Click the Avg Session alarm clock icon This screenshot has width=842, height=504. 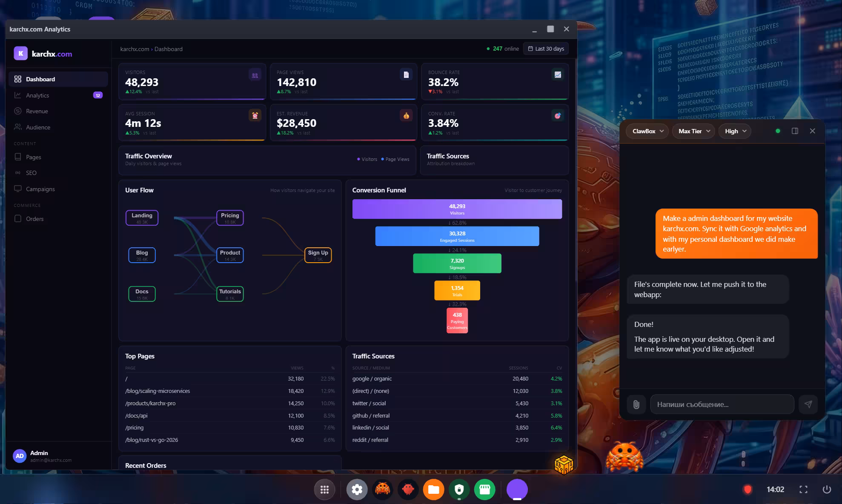pyautogui.click(x=255, y=116)
